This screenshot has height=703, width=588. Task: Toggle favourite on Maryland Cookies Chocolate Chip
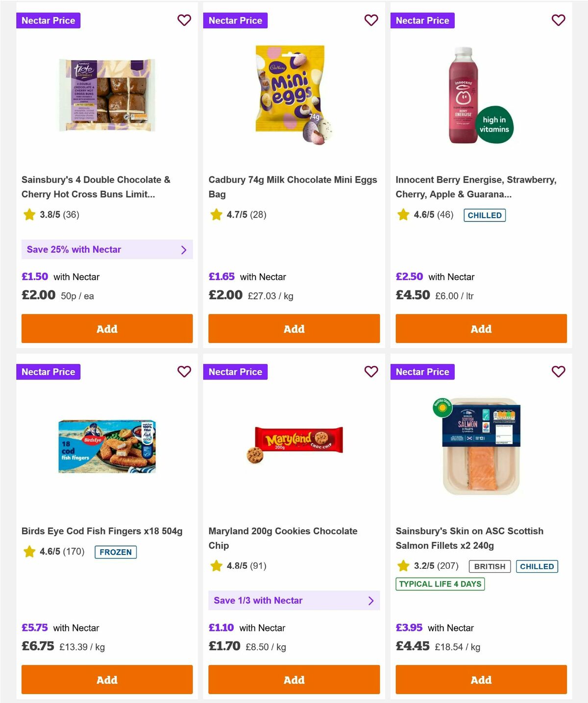(371, 371)
